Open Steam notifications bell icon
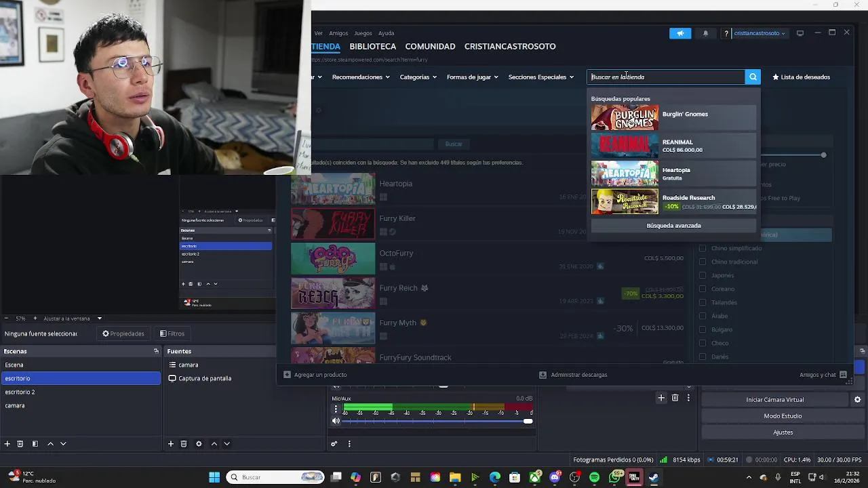Image resolution: width=868 pixels, height=488 pixels. click(x=705, y=33)
